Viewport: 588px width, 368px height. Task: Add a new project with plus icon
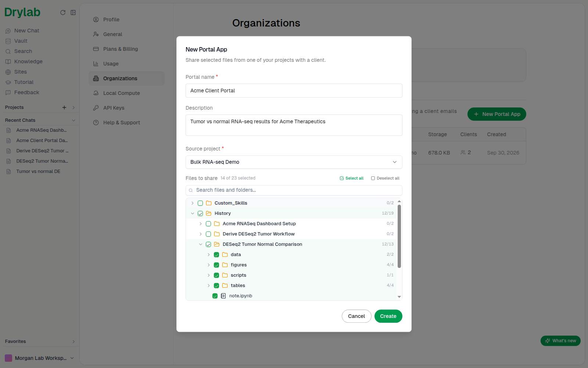[x=64, y=107]
